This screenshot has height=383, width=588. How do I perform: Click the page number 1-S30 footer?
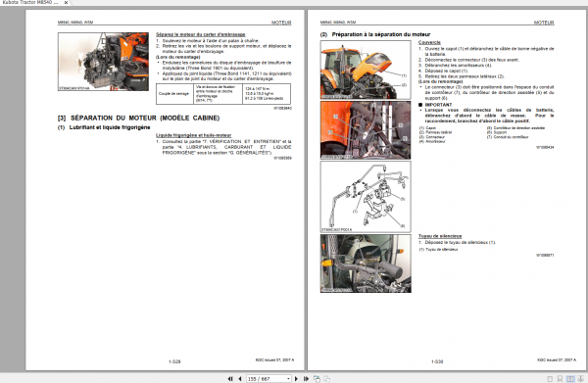437,361
